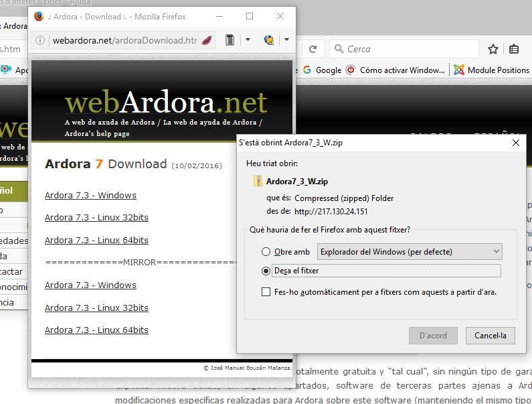Image resolution: width=532 pixels, height=404 pixels.
Task: Click the site info icon in the address bar
Action: click(x=39, y=40)
